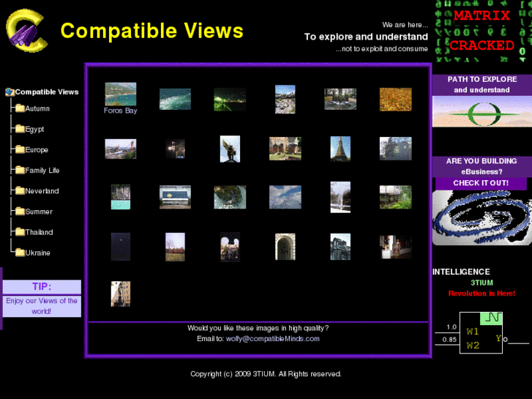This screenshot has width=532, height=399.
Task: Open the dark night sky thumbnail
Action: (x=121, y=247)
